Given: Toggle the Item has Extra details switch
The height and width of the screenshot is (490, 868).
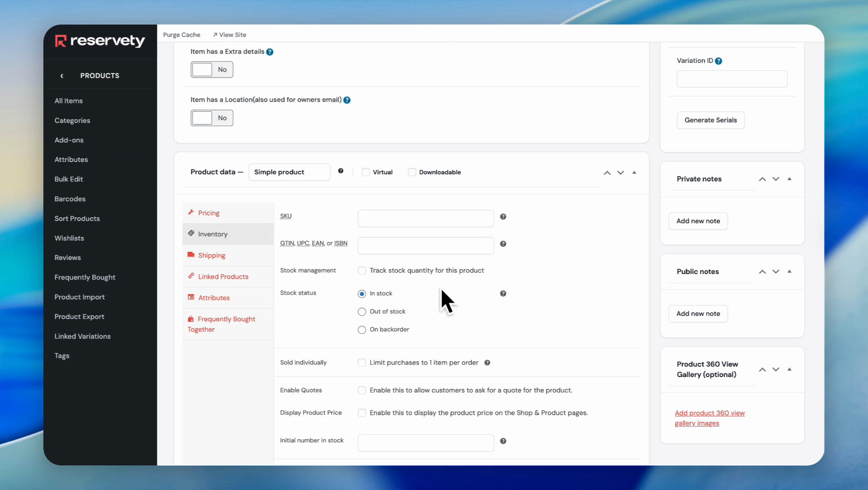Looking at the screenshot, I should (211, 70).
